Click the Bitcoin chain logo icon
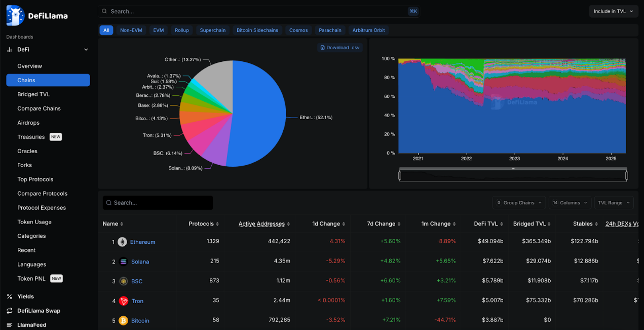Viewport: 644px width, 330px height. pyautogui.click(x=123, y=321)
